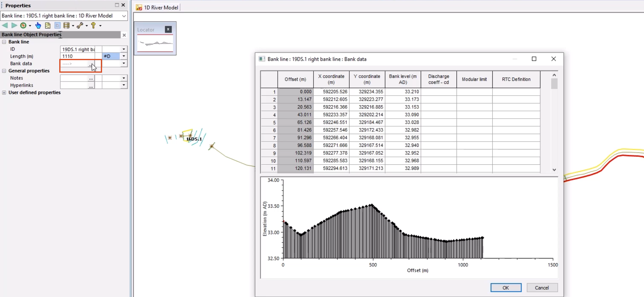Image resolution: width=644 pixels, height=297 pixels.
Task: Click Cancel in Bank data dialog
Action: pyautogui.click(x=541, y=288)
